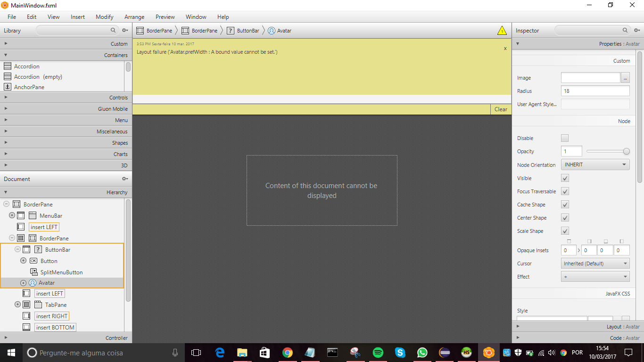Dismiss the layout failure message with x
The width and height of the screenshot is (644, 362).
point(505,48)
